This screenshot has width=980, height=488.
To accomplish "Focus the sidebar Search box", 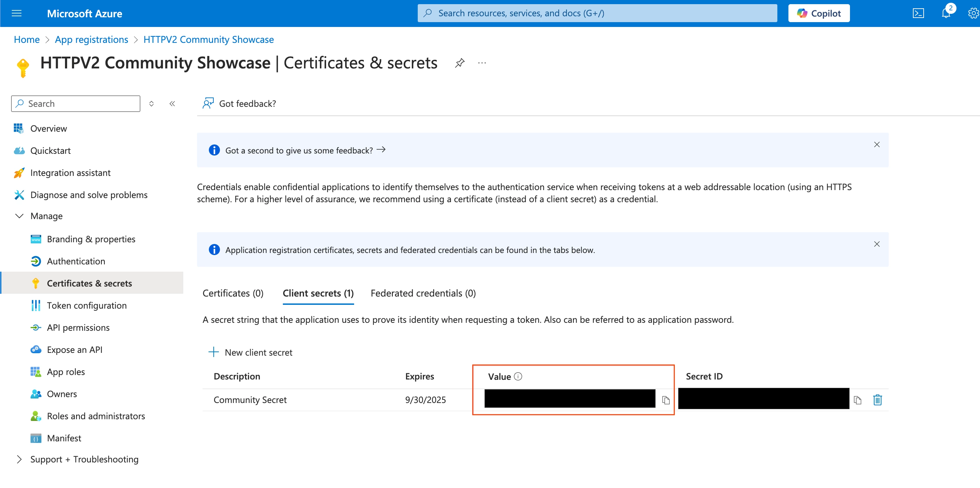I will coord(76,103).
